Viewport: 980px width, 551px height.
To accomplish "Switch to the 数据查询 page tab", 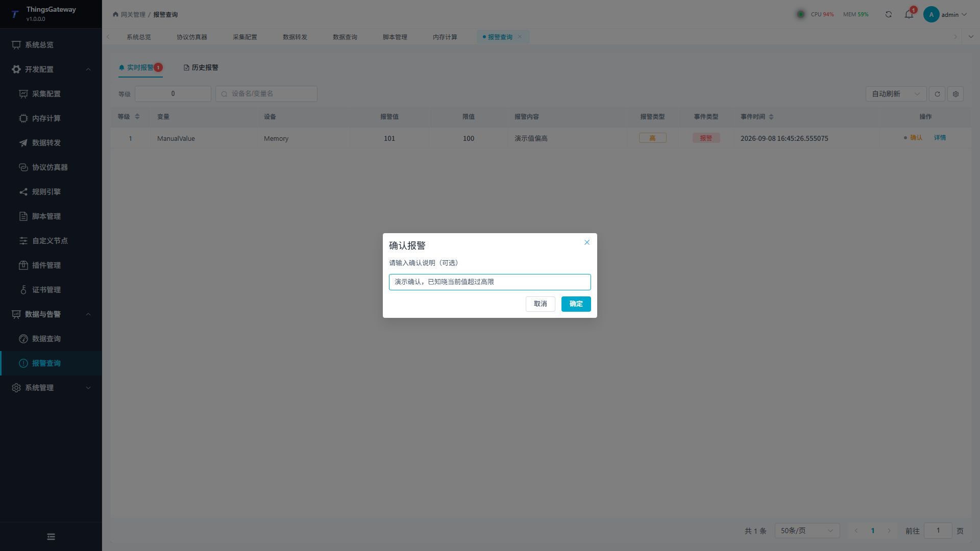I will pyautogui.click(x=345, y=37).
